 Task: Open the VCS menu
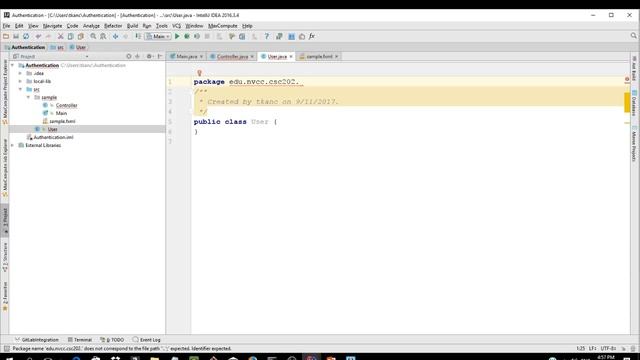[x=176, y=26]
